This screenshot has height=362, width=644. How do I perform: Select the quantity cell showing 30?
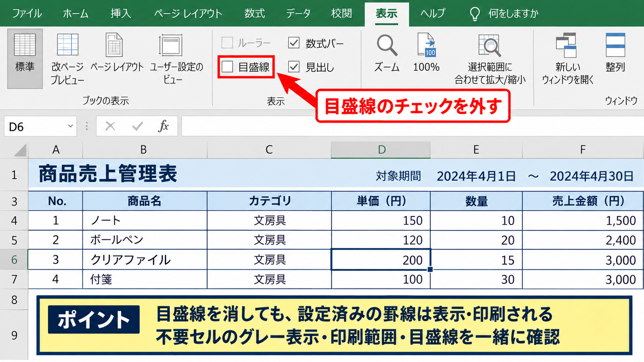click(x=476, y=279)
